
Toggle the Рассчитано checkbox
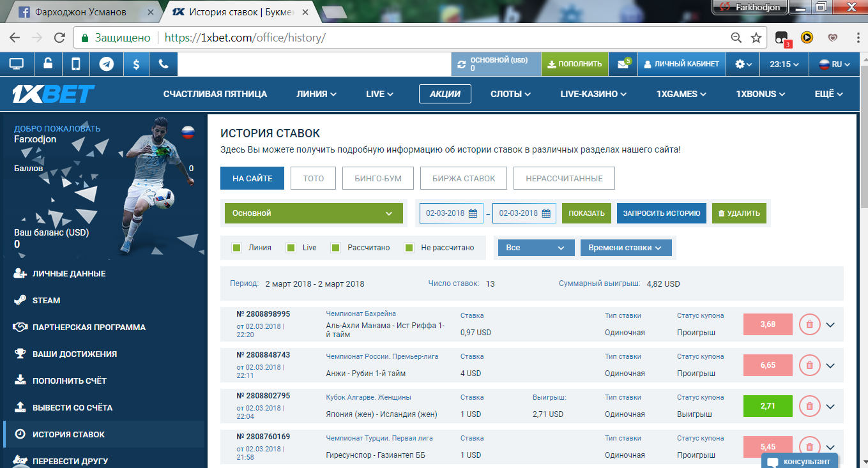(x=335, y=248)
